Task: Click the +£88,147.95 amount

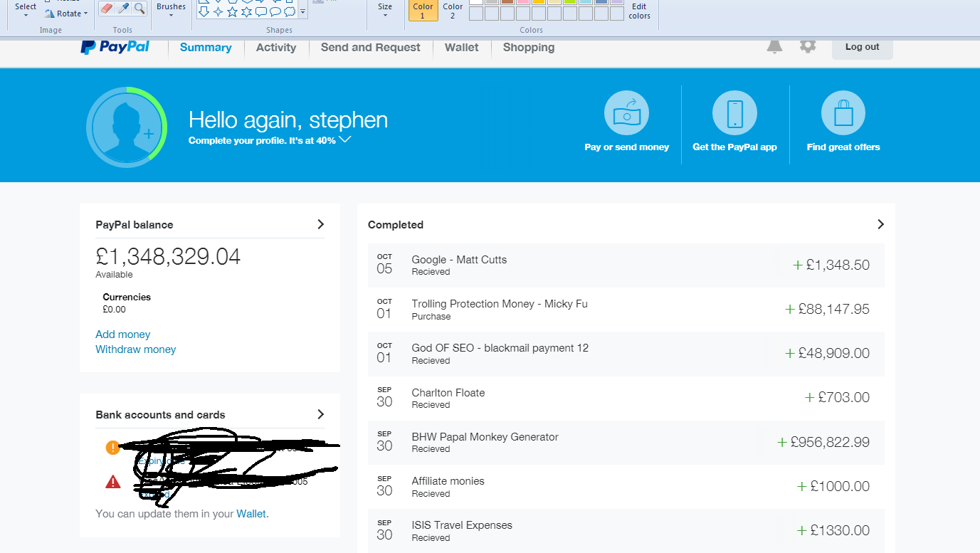Action: point(827,310)
